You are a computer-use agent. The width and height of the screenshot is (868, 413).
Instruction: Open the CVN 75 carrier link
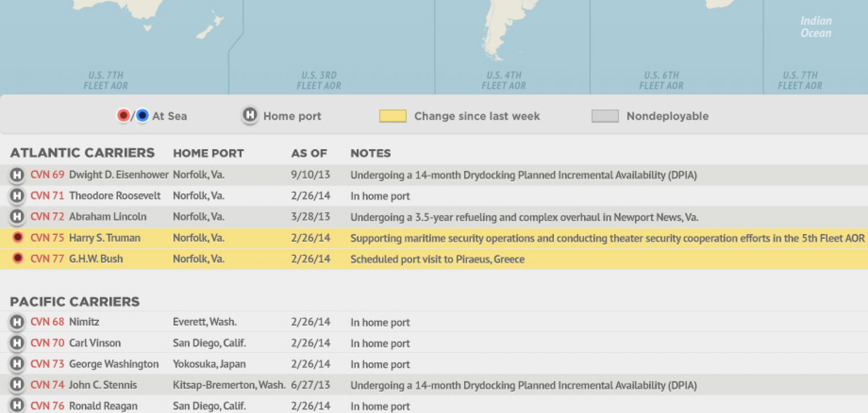pyautogui.click(x=47, y=238)
